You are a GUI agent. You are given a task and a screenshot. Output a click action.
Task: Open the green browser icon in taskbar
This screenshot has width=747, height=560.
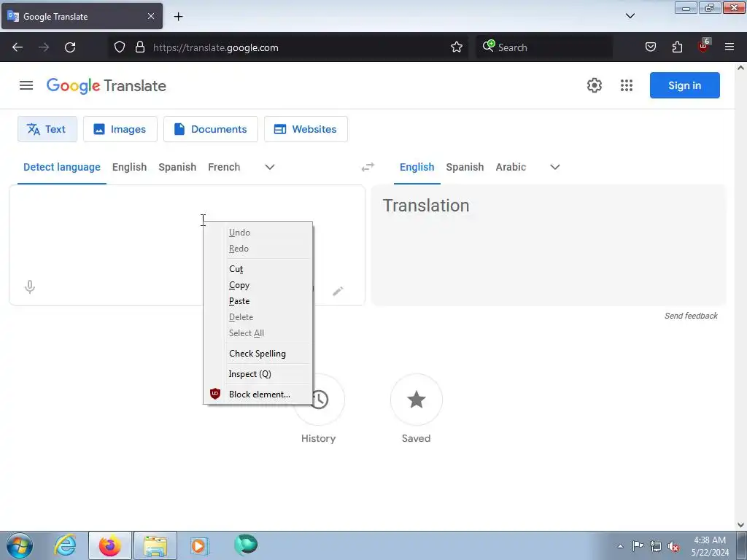(x=246, y=545)
